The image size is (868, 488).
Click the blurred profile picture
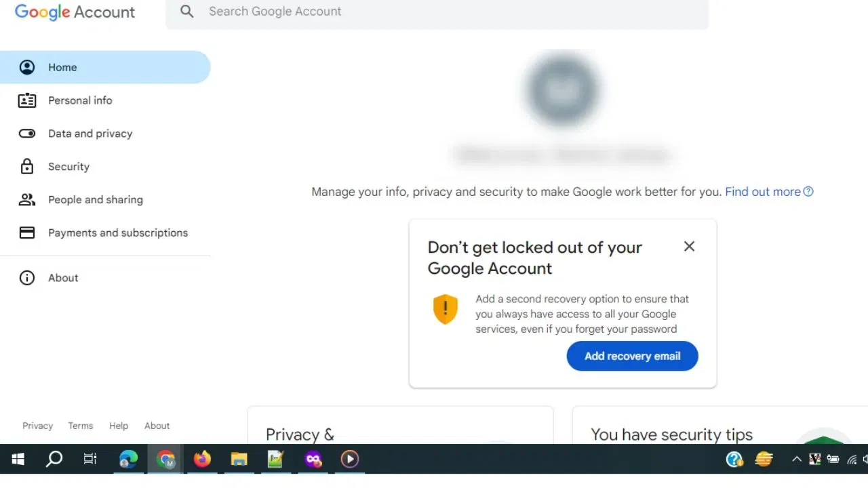point(562,91)
